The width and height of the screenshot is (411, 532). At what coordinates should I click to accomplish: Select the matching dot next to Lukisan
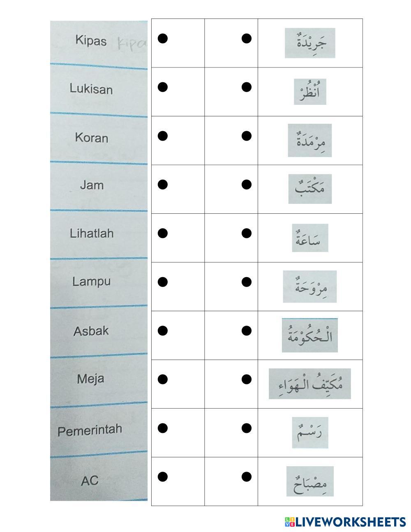pos(163,87)
